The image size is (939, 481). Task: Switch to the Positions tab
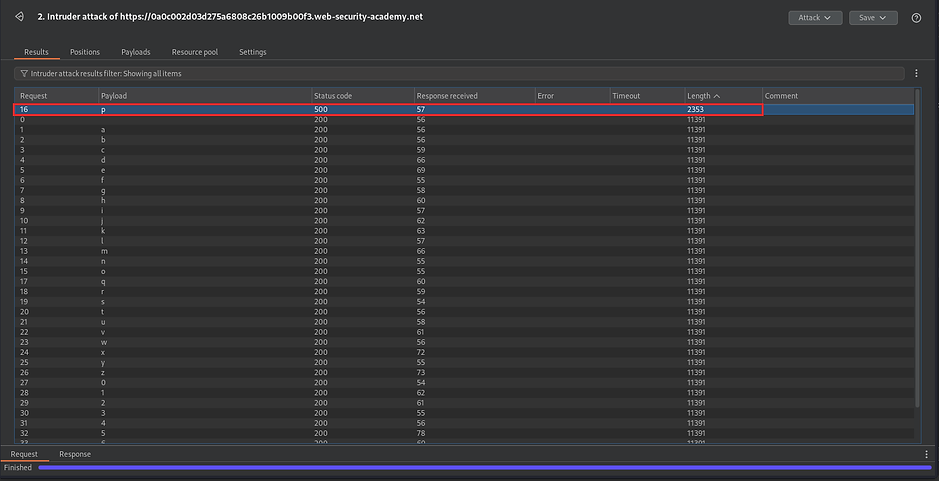click(x=85, y=52)
